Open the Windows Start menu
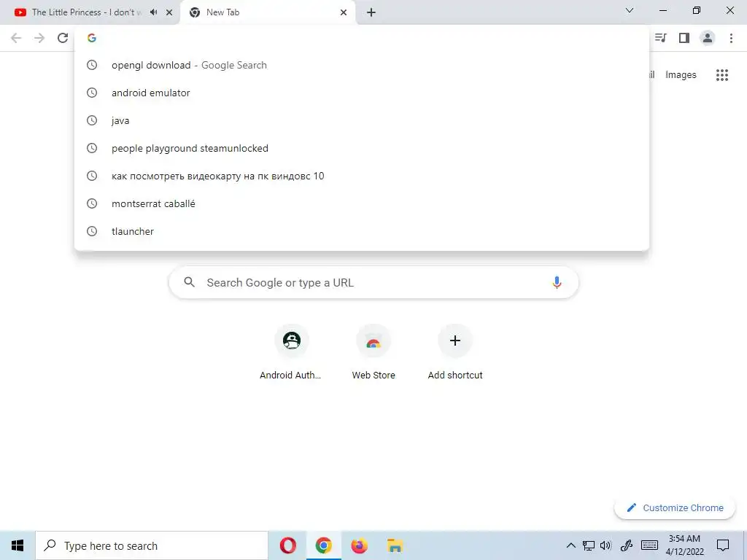This screenshot has width=747, height=560. [18, 545]
